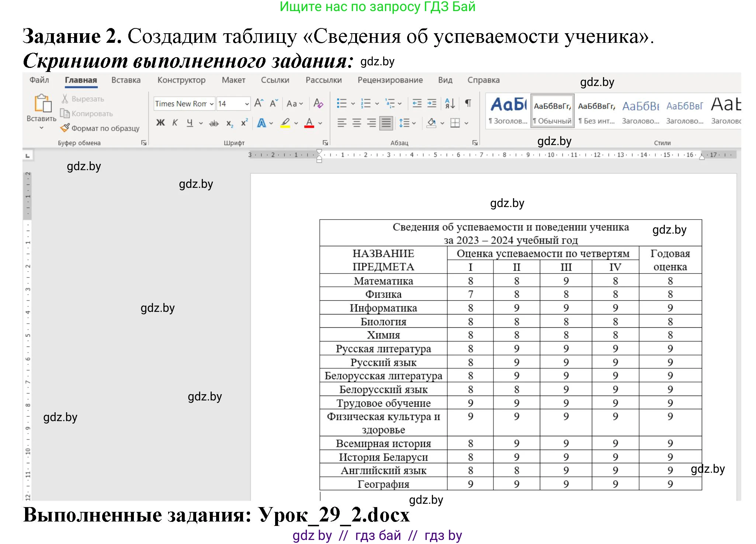Toggle strikethrough formatting

pyautogui.click(x=214, y=123)
